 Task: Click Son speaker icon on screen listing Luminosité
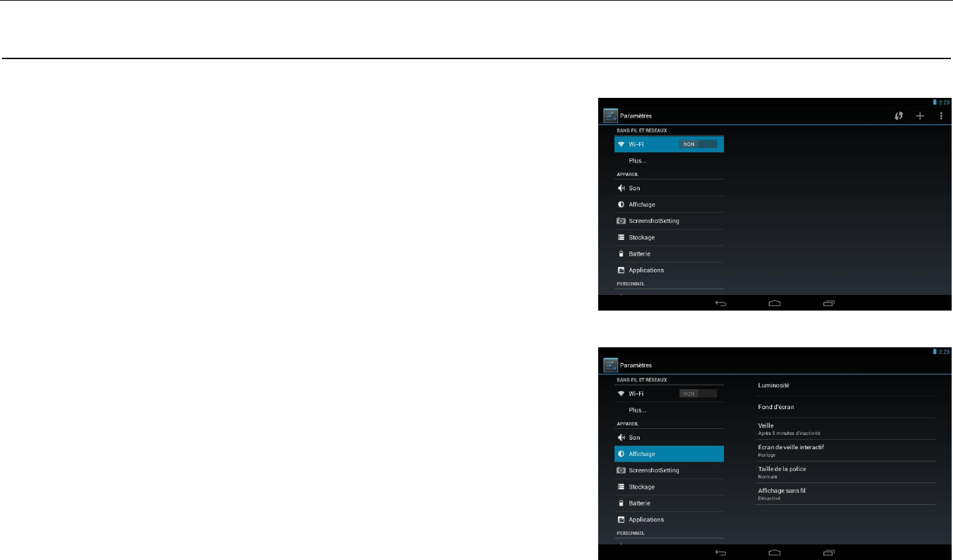click(x=621, y=438)
